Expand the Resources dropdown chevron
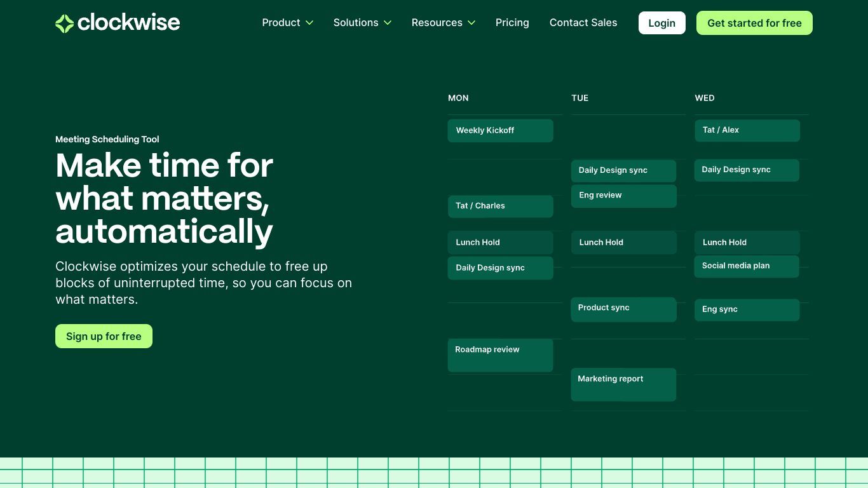This screenshot has height=488, width=868. [471, 23]
